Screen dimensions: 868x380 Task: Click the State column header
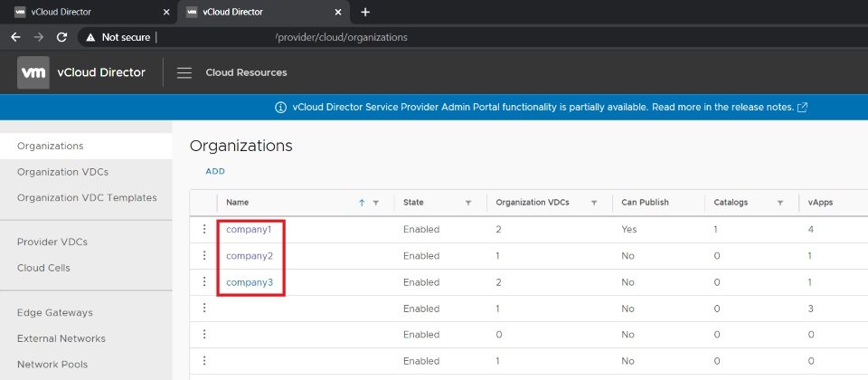[x=413, y=203]
